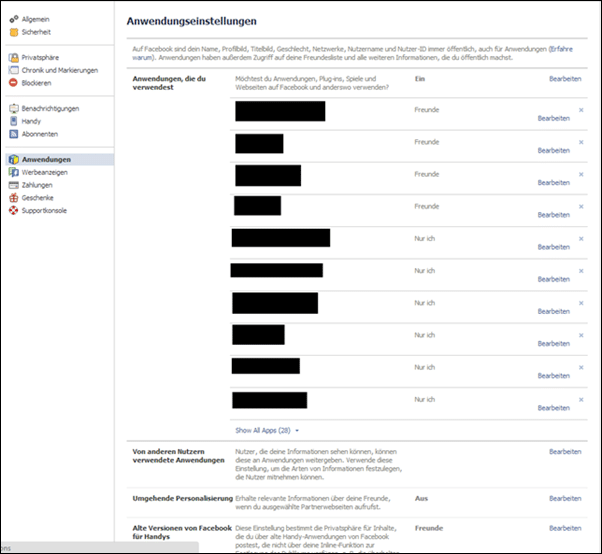Click Bearbeiten for the first listed app

coord(554,118)
